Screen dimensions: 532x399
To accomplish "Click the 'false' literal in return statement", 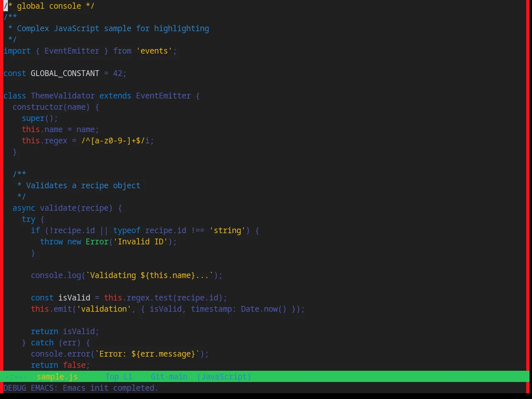I will coord(74,365).
